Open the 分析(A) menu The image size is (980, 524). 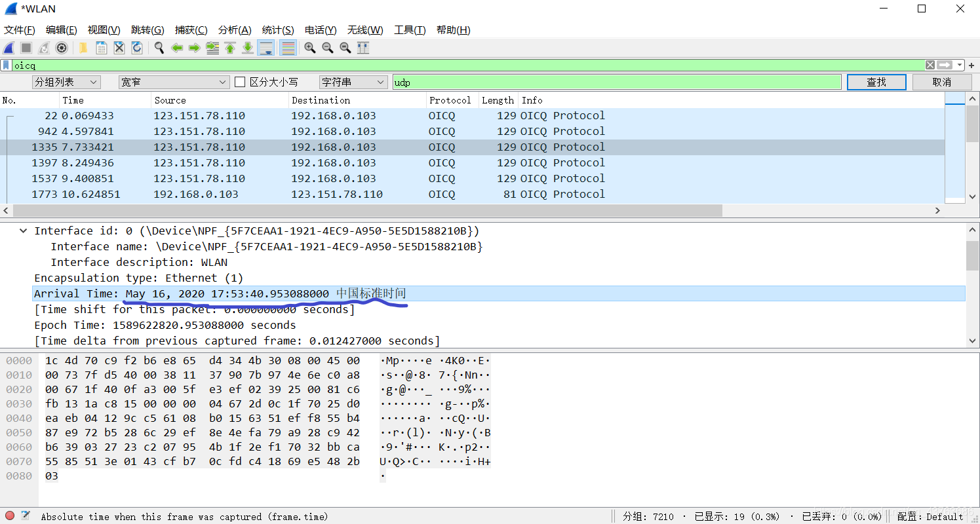click(x=235, y=30)
